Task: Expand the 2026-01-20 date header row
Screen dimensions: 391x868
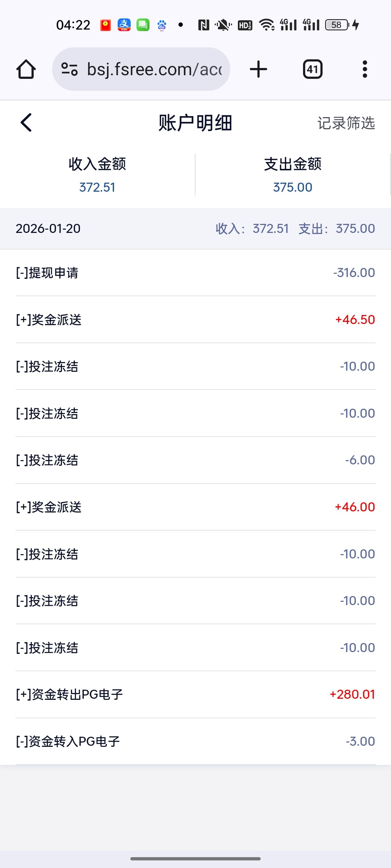Action: (x=195, y=229)
